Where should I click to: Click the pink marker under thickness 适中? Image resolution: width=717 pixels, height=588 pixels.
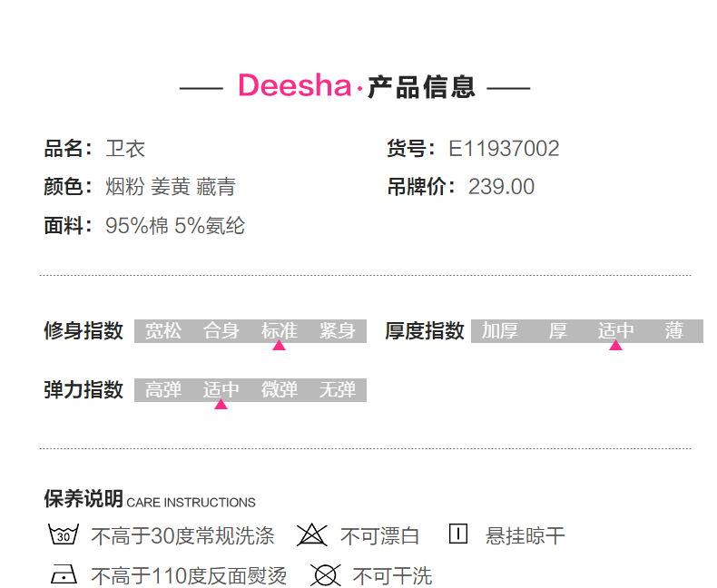pos(616,345)
